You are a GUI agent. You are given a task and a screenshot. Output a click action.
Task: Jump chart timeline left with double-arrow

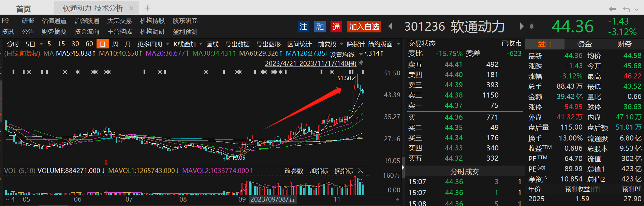coord(8,199)
